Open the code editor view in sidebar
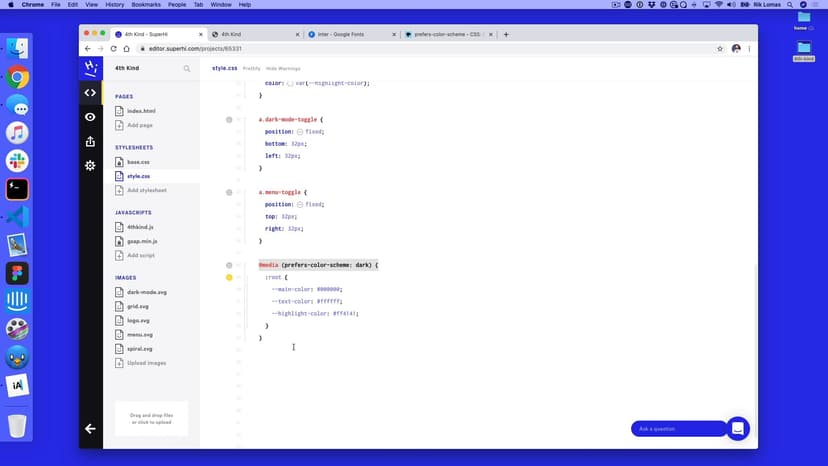The width and height of the screenshot is (828, 466). pos(90,93)
